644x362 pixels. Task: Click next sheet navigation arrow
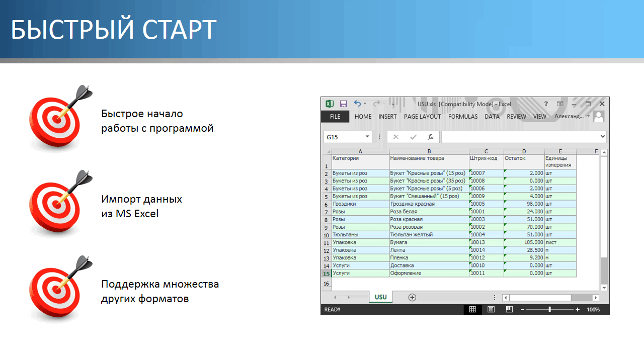(349, 298)
